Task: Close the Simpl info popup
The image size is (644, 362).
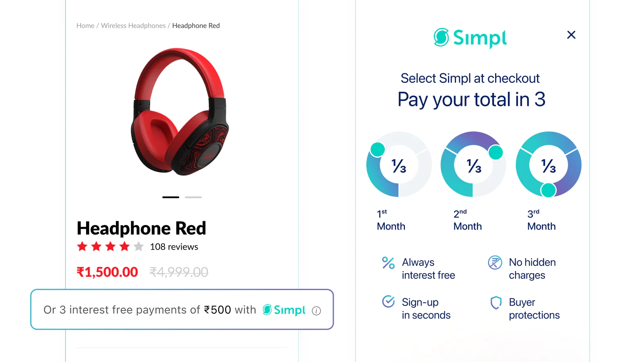Action: coord(571,35)
